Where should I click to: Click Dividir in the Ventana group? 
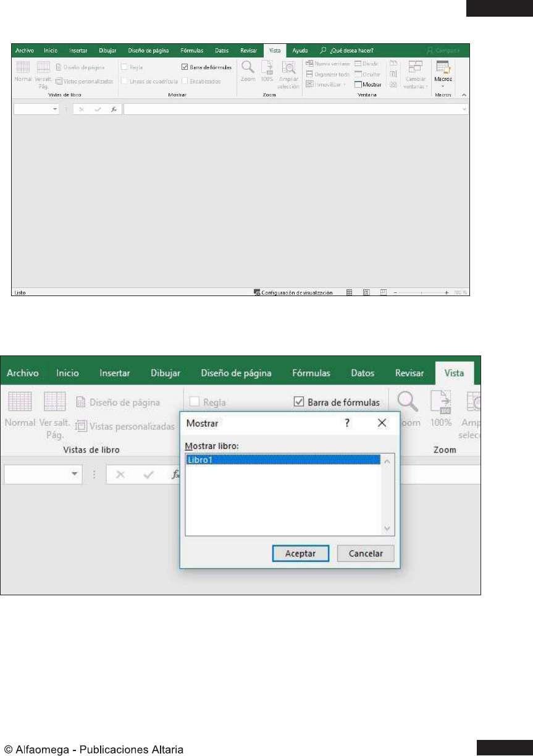pyautogui.click(x=366, y=64)
